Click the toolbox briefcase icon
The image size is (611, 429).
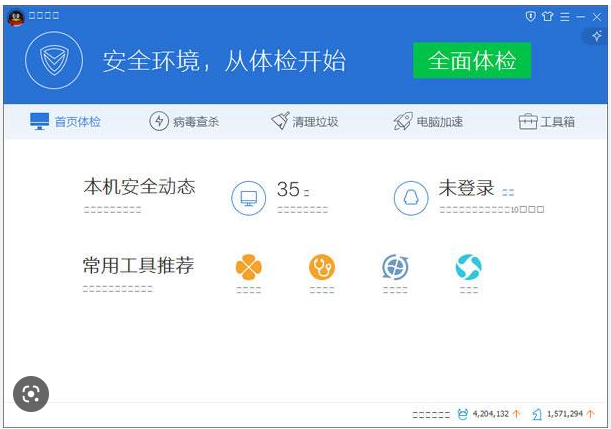pyautogui.click(x=528, y=122)
